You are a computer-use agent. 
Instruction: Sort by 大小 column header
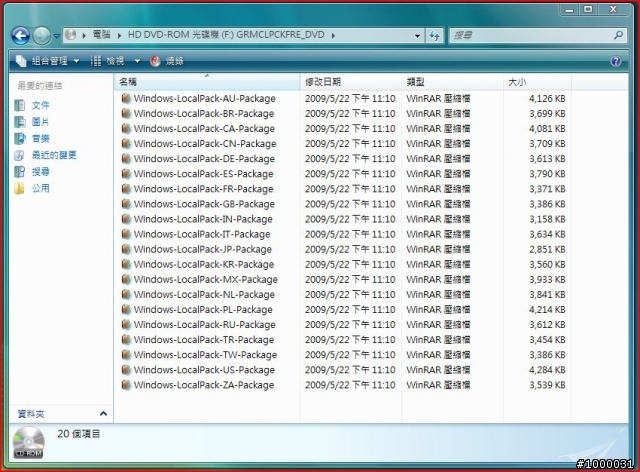click(537, 82)
